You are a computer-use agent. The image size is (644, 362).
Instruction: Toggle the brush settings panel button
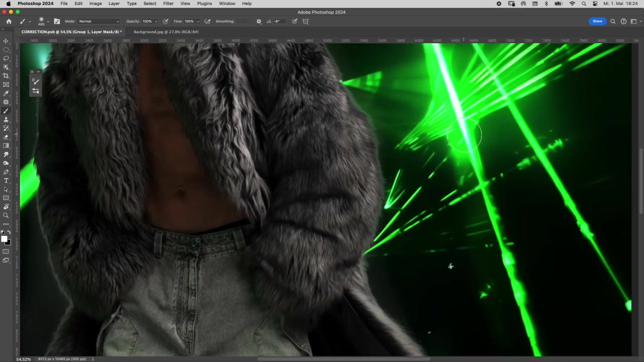point(57,22)
